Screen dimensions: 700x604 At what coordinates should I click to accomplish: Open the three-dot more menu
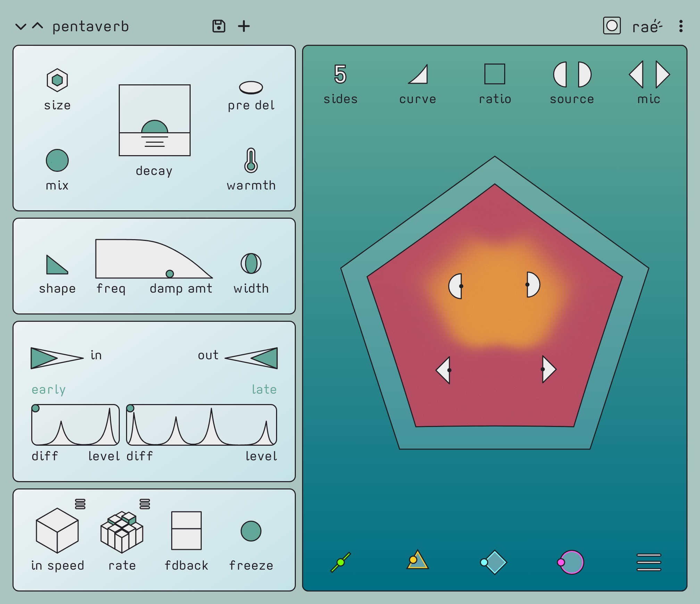[681, 26]
